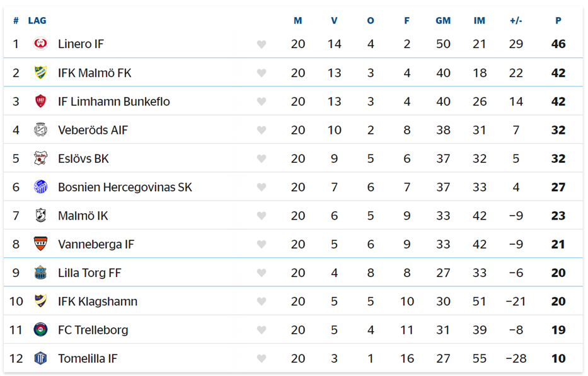Open the Malmö IK team link

pos(83,216)
